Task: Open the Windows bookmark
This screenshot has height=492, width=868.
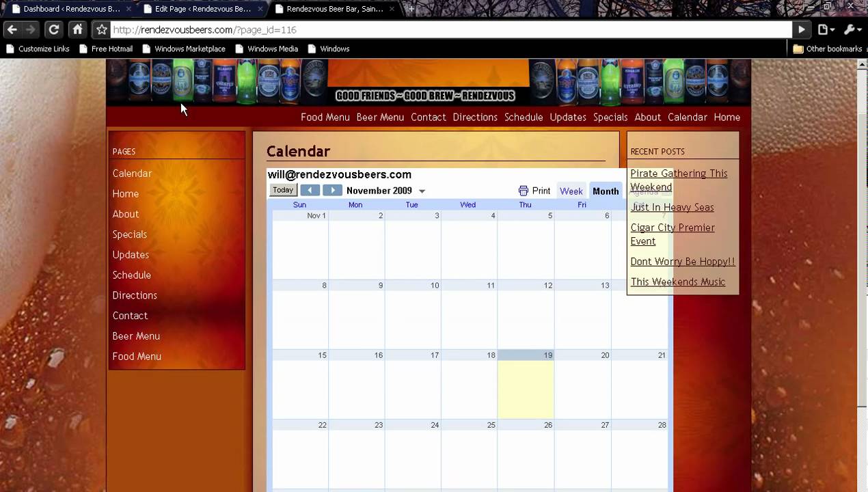Action: pos(329,49)
